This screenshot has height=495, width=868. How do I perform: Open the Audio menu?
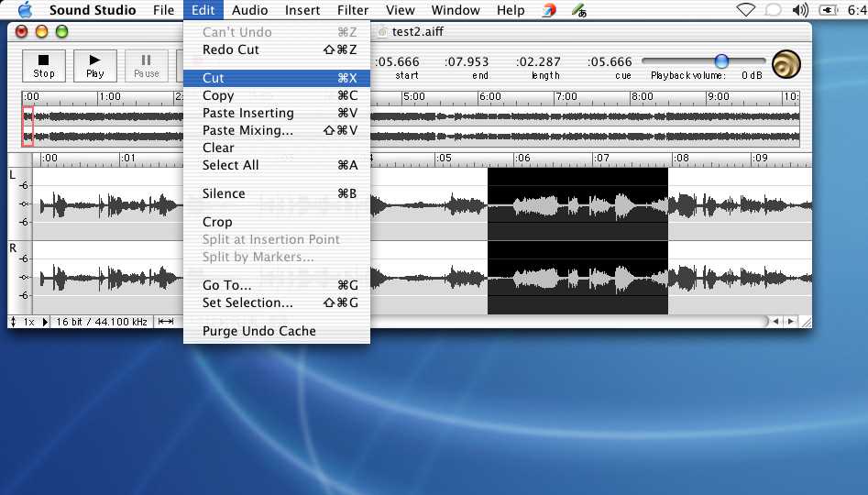coord(249,10)
